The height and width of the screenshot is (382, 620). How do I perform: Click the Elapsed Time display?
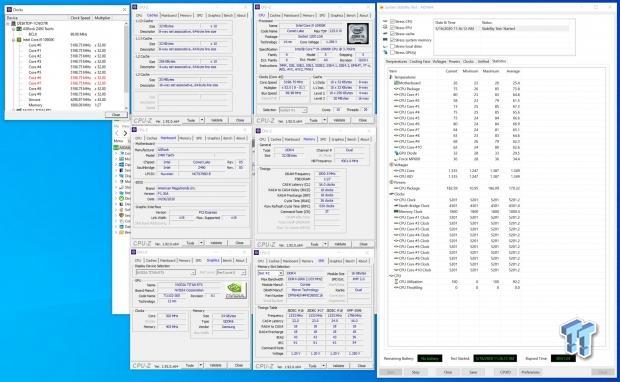point(563,358)
